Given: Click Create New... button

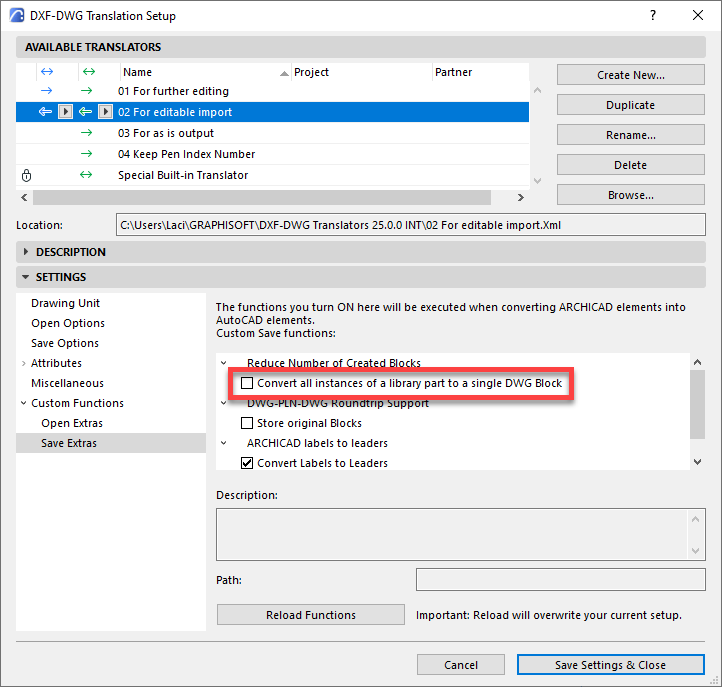Looking at the screenshot, I should [x=630, y=75].
